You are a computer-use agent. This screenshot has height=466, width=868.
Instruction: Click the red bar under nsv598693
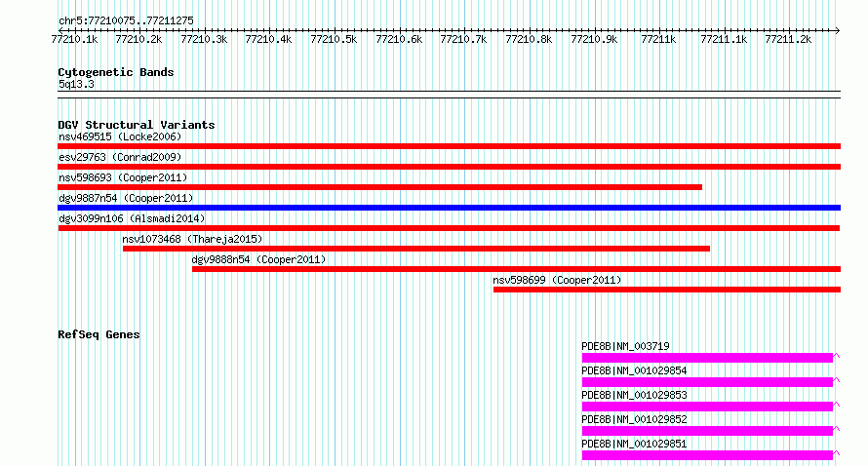(379, 187)
